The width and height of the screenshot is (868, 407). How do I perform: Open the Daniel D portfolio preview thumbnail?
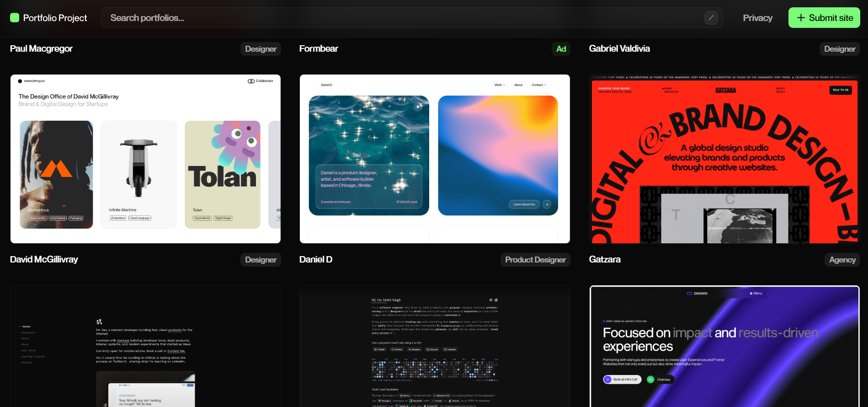point(435,159)
